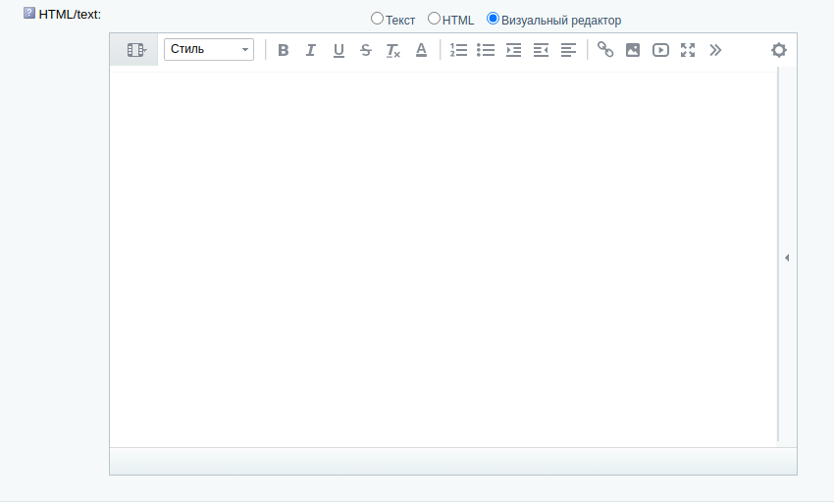834x504 pixels.
Task: Open the Стиль dropdown
Action: (209, 49)
